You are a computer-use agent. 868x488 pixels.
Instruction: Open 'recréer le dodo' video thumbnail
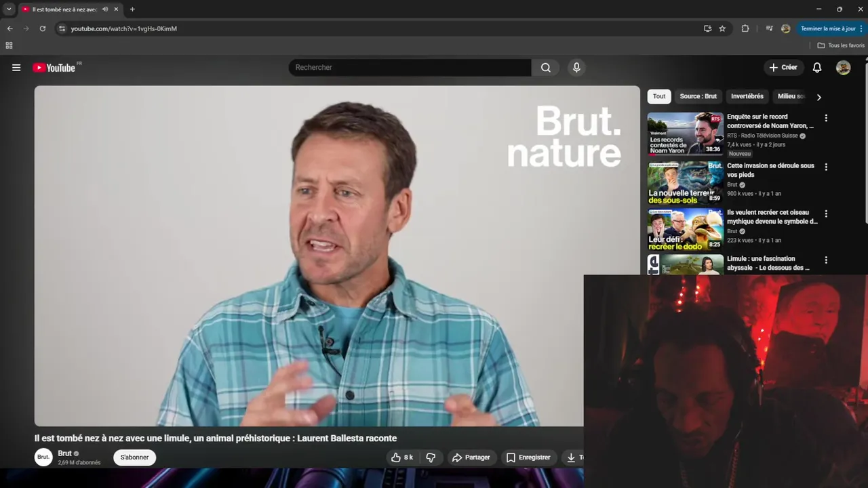pyautogui.click(x=686, y=229)
